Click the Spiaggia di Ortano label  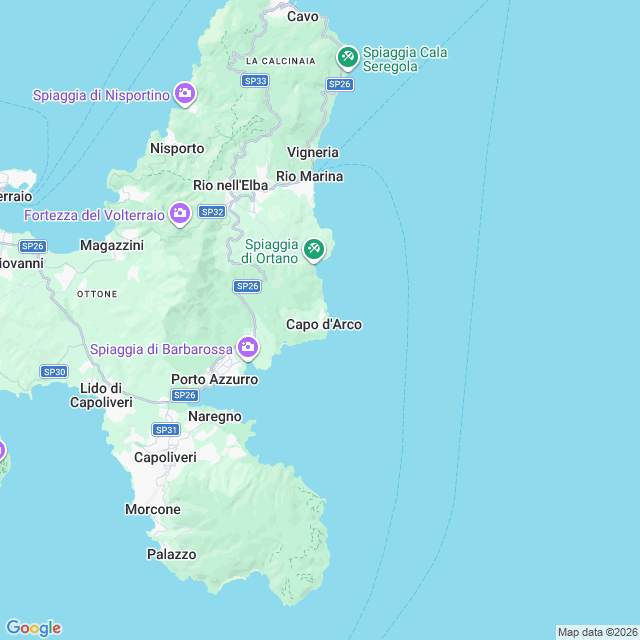point(270,251)
